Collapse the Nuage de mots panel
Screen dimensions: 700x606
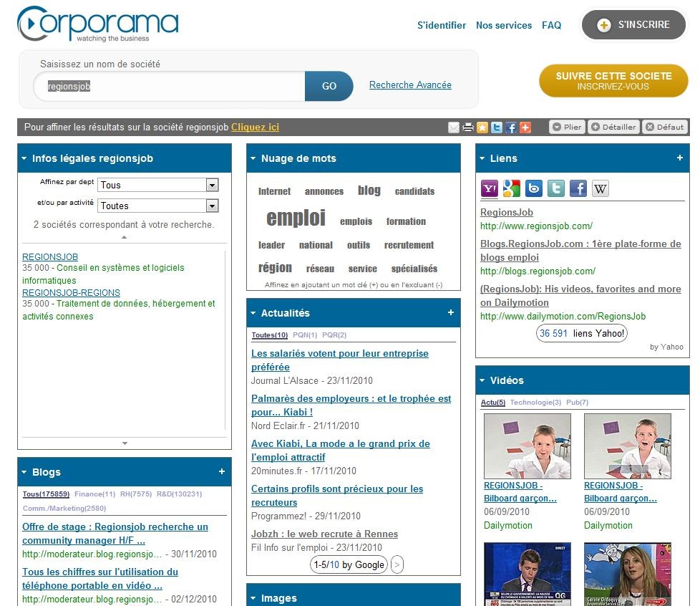(x=253, y=158)
